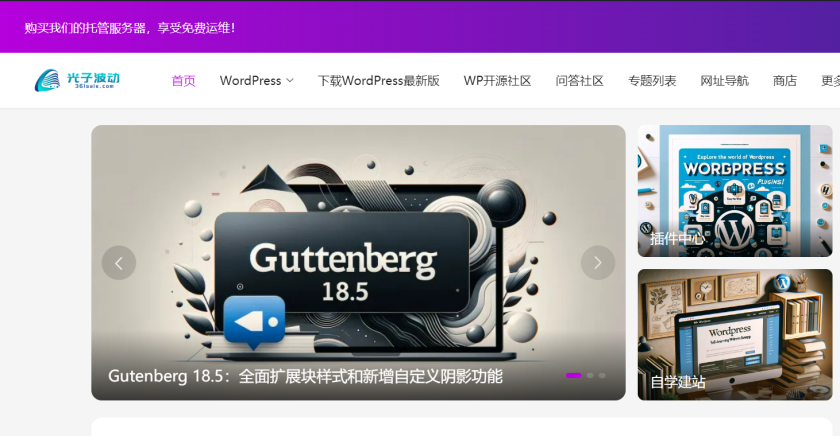Open the 商店 menu item
The height and width of the screenshot is (436, 840).
click(785, 81)
